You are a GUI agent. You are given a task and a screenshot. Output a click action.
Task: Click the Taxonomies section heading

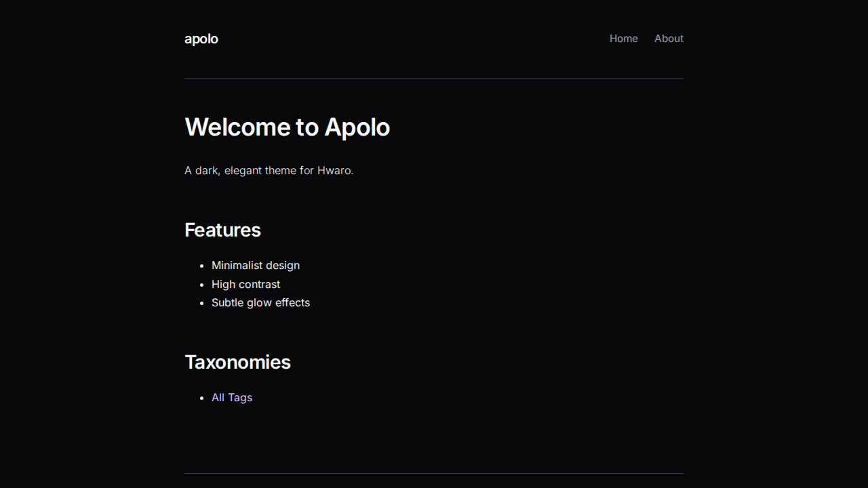[x=237, y=362]
